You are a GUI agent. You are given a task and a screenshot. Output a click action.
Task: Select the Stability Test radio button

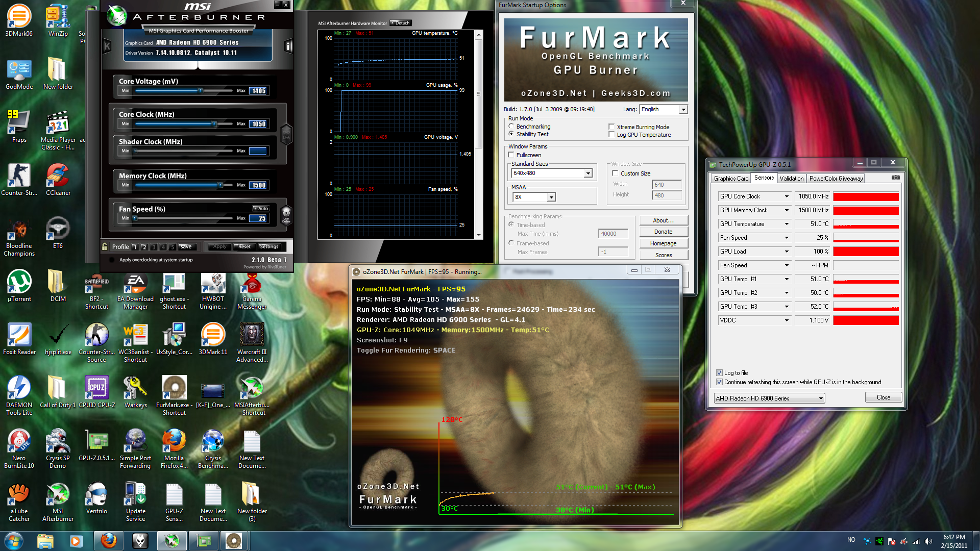tap(511, 134)
